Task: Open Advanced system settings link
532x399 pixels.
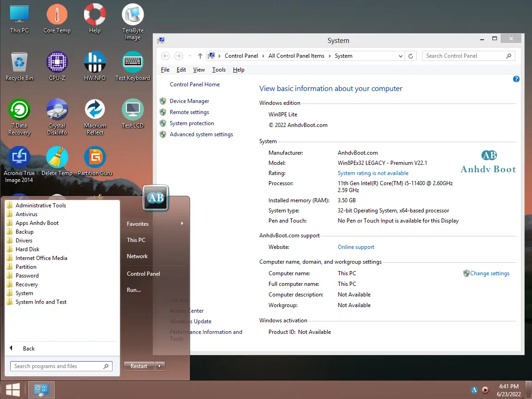Action: coord(201,134)
